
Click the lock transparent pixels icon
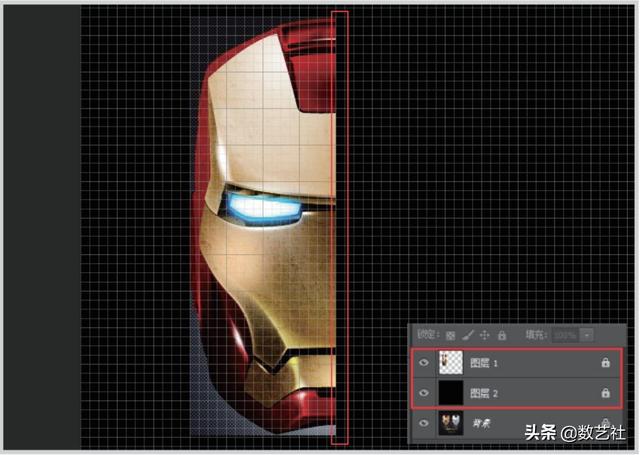(450, 335)
